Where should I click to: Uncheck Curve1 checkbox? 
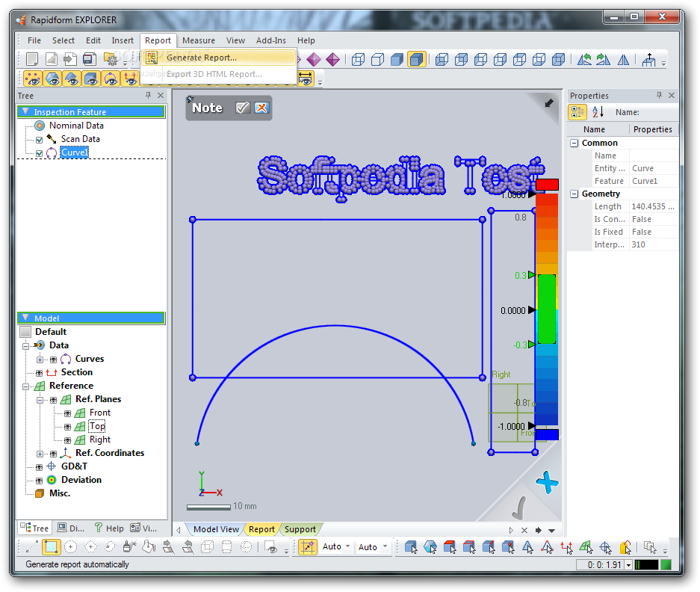pos(40,153)
